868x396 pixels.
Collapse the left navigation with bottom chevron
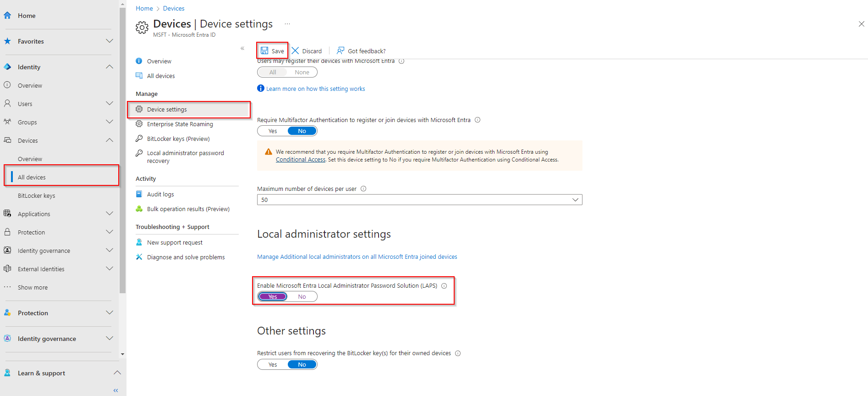pyautogui.click(x=115, y=390)
